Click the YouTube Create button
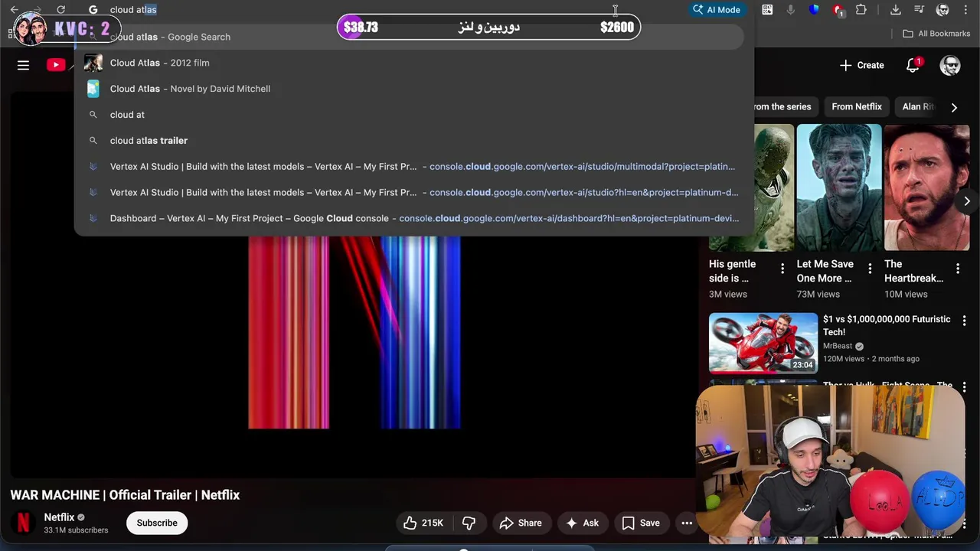Viewport: 980px width, 551px height. (861, 65)
